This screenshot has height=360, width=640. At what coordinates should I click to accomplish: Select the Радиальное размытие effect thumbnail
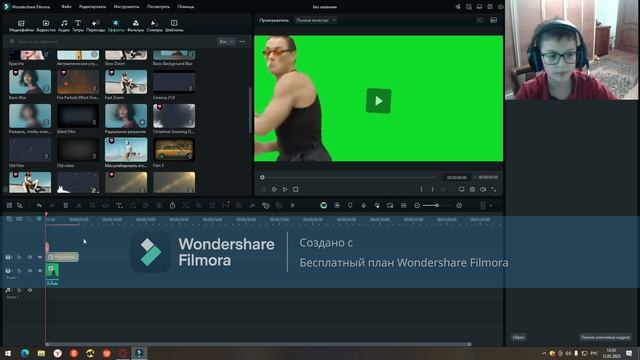pyautogui.click(x=126, y=116)
